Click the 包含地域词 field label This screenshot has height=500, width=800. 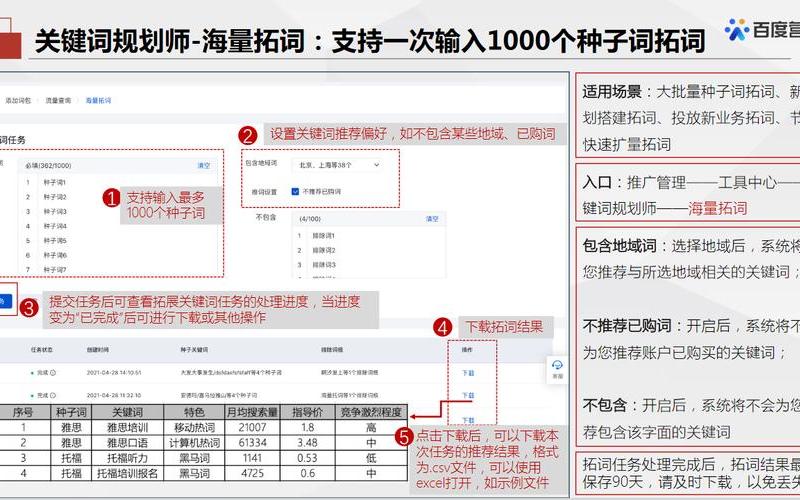click(x=261, y=163)
